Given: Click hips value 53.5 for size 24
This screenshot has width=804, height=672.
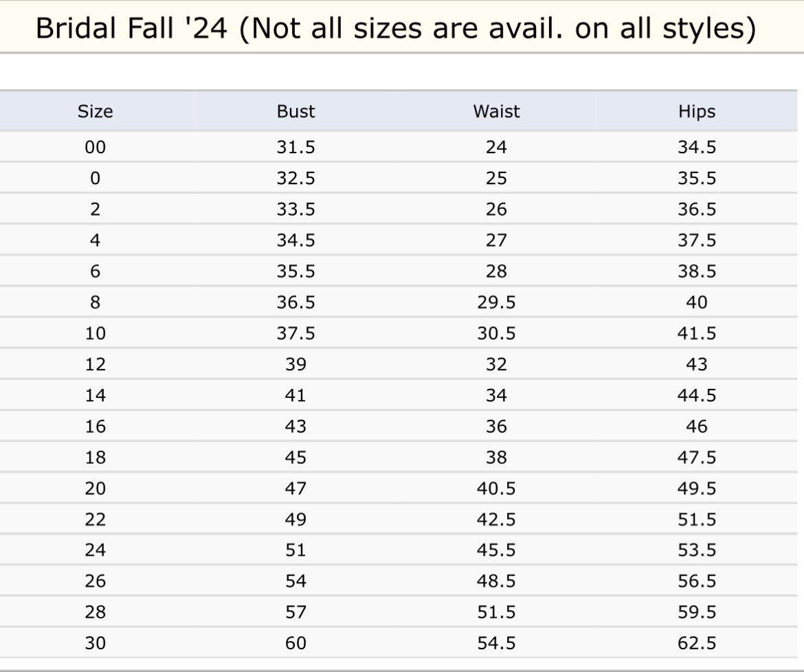Looking at the screenshot, I should pyautogui.click(x=697, y=550).
